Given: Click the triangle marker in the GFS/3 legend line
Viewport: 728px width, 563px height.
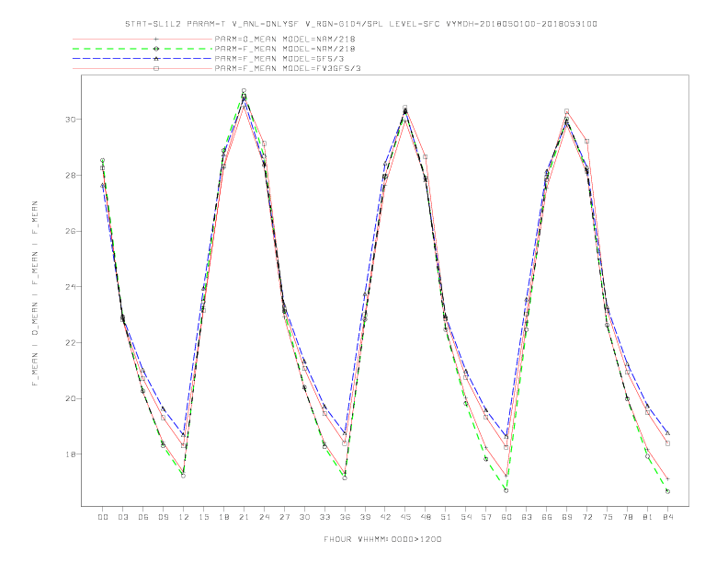Looking at the screenshot, I should (156, 59).
